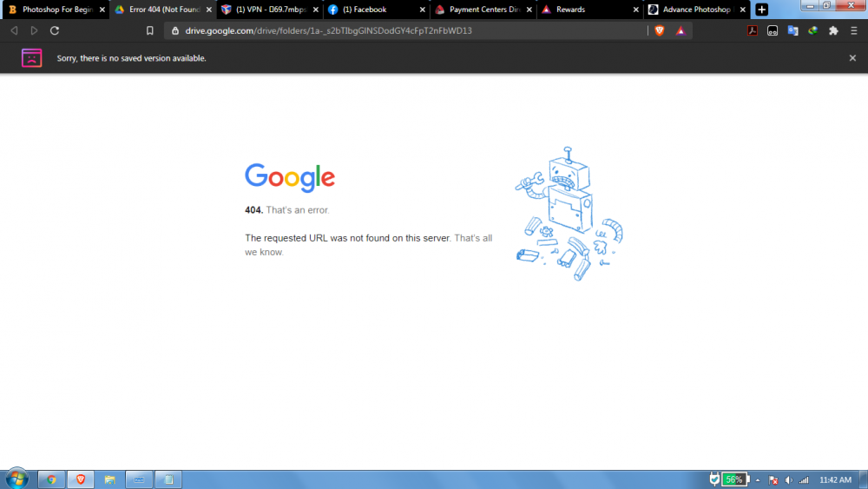The width and height of the screenshot is (868, 489).
Task: Switch to the Facebook tab
Action: [x=373, y=10]
